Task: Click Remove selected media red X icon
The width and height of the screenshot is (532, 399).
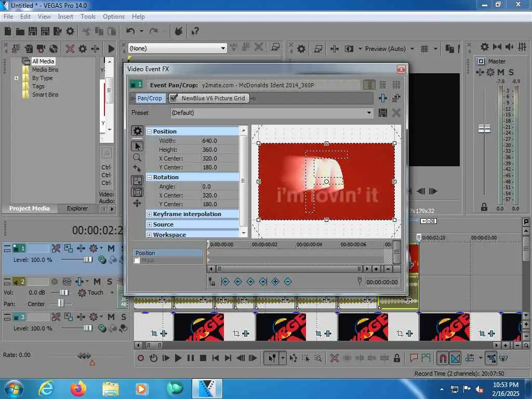Action: 70,49
